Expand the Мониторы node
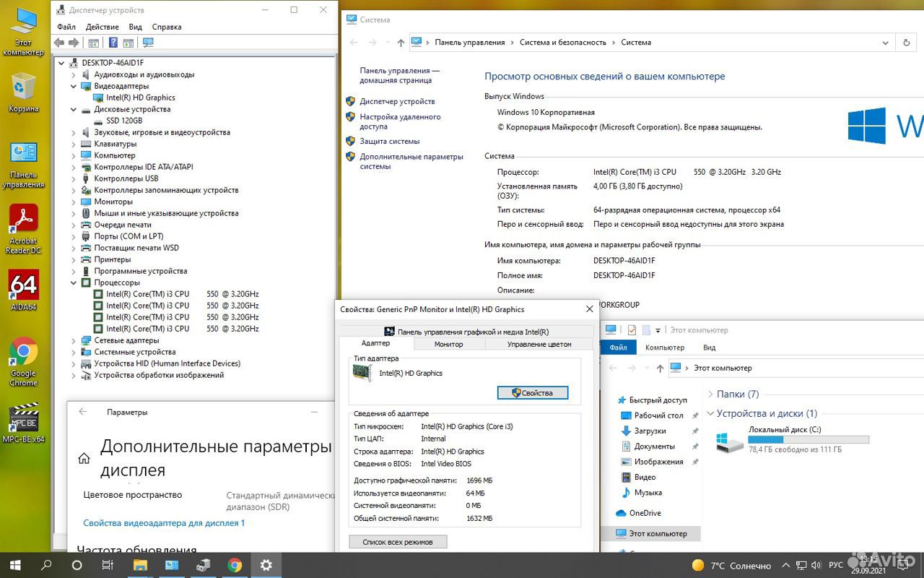This screenshot has width=924, height=578. point(74,202)
